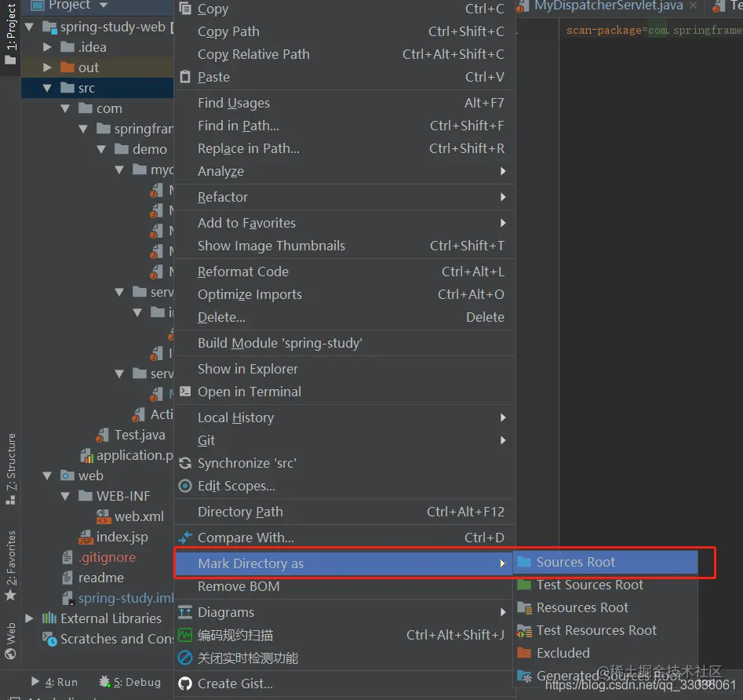Collapse the spring-study-web project node
Image resolution: width=743 pixels, height=700 pixels.
[x=29, y=27]
